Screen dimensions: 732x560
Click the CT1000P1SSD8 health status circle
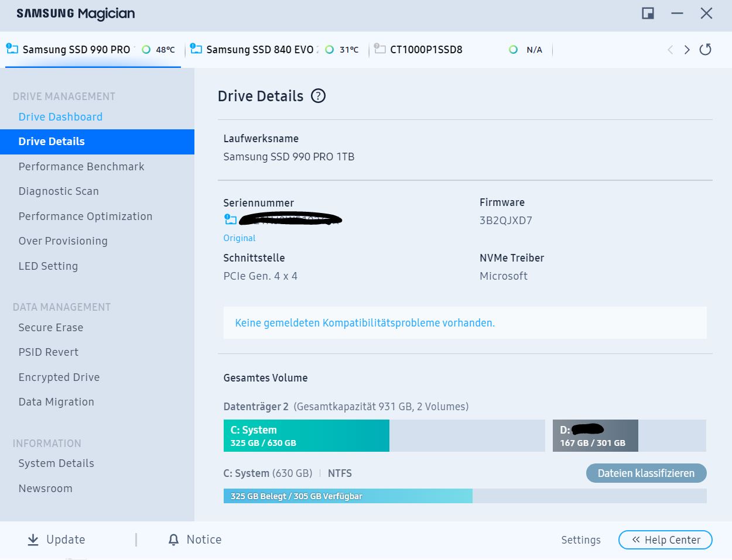tap(514, 50)
